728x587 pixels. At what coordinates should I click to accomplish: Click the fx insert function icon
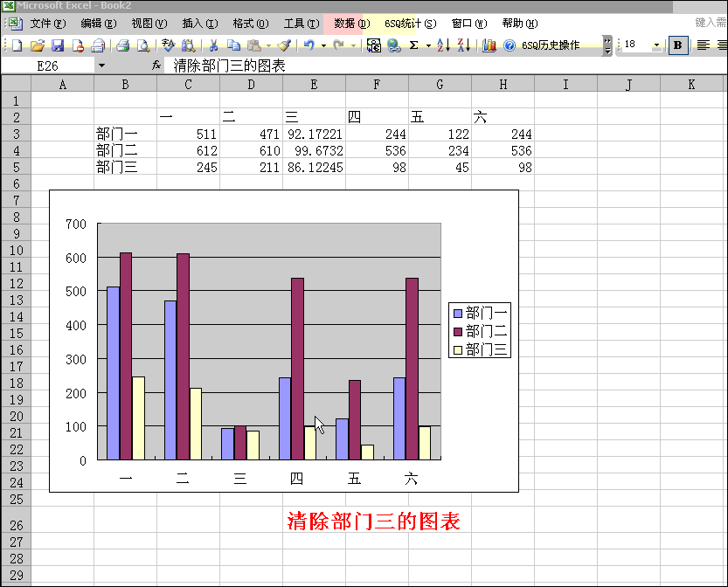click(156, 66)
